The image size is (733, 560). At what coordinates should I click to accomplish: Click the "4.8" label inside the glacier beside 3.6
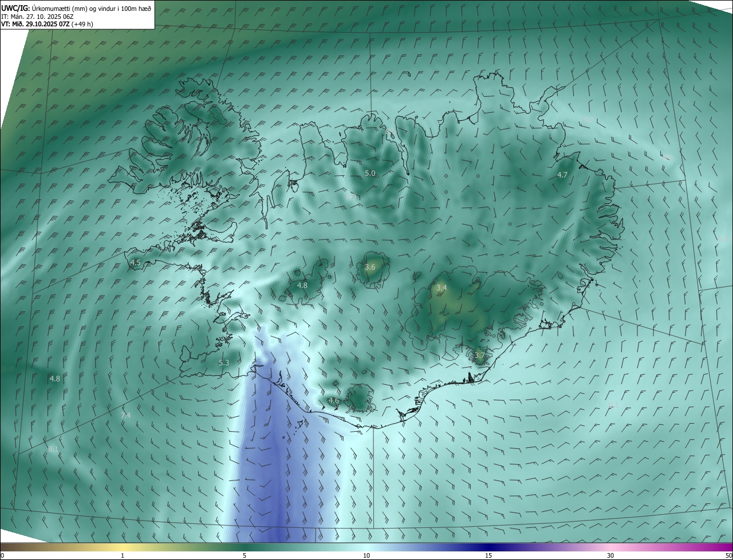(x=302, y=285)
